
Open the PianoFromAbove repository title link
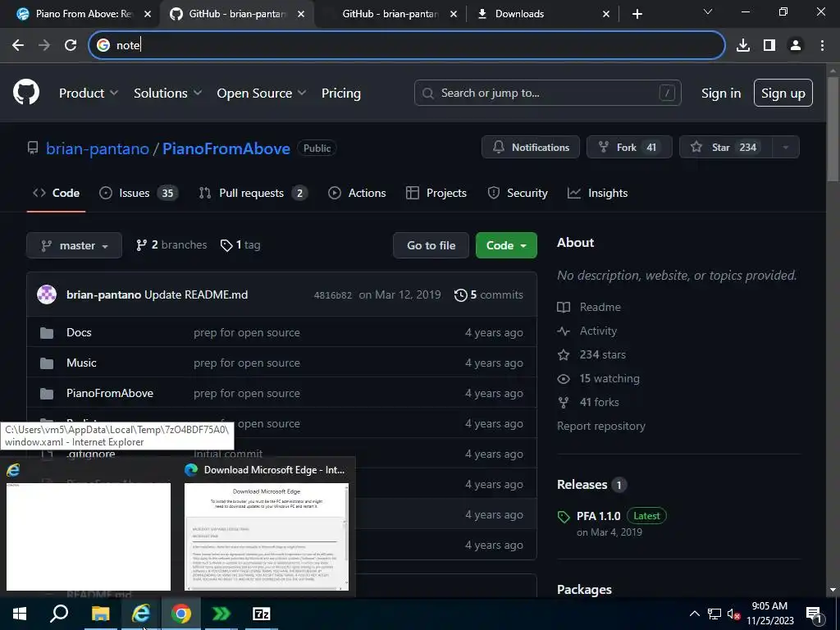(x=226, y=148)
